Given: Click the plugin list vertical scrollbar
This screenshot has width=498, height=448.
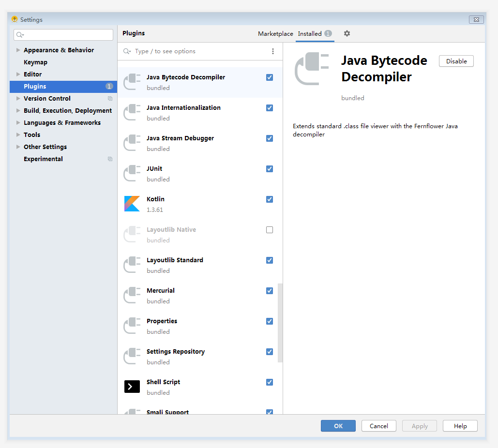Looking at the screenshot, I should [280, 323].
